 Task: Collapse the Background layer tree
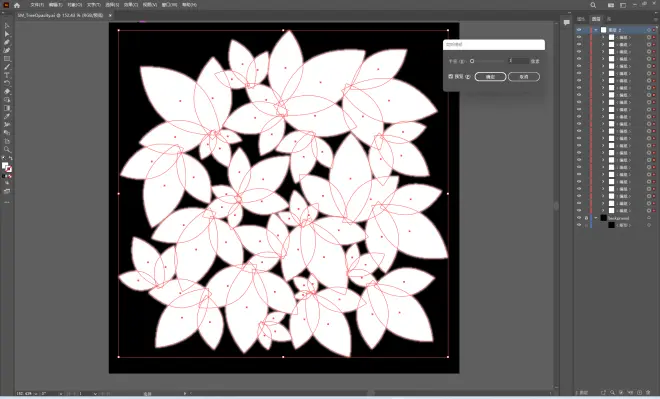tap(596, 218)
